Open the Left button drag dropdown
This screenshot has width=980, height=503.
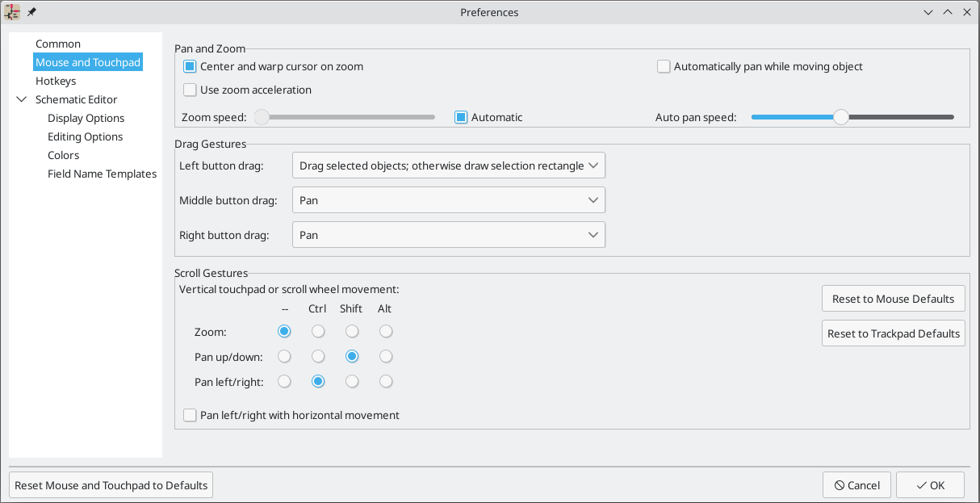pyautogui.click(x=449, y=165)
